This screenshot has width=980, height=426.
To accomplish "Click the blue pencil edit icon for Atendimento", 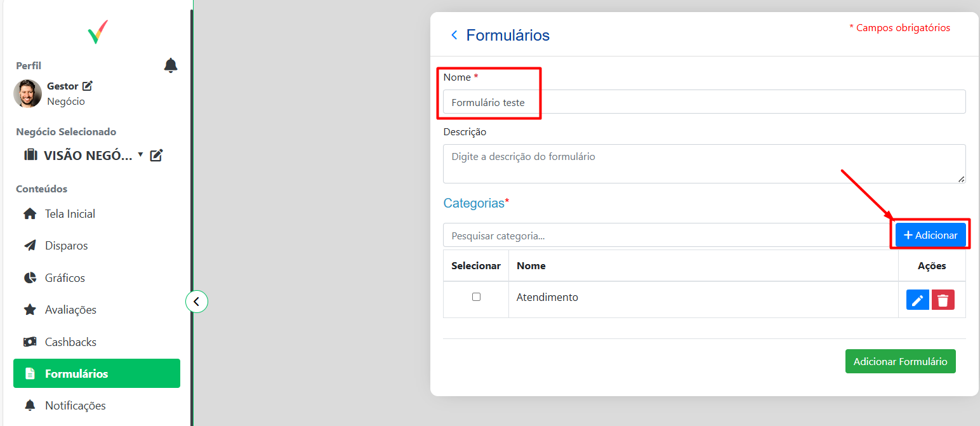I will click(917, 300).
